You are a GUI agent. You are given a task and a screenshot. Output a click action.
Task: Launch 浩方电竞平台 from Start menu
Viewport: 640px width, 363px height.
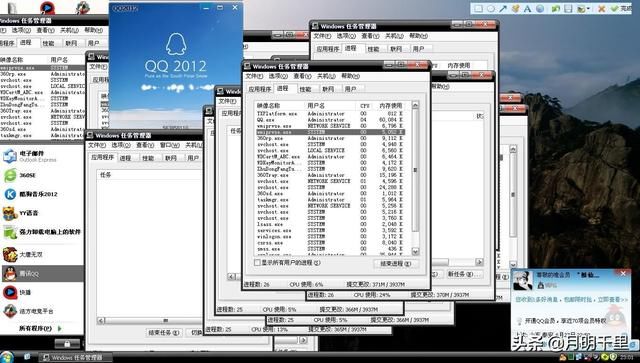pyautogui.click(x=42, y=311)
